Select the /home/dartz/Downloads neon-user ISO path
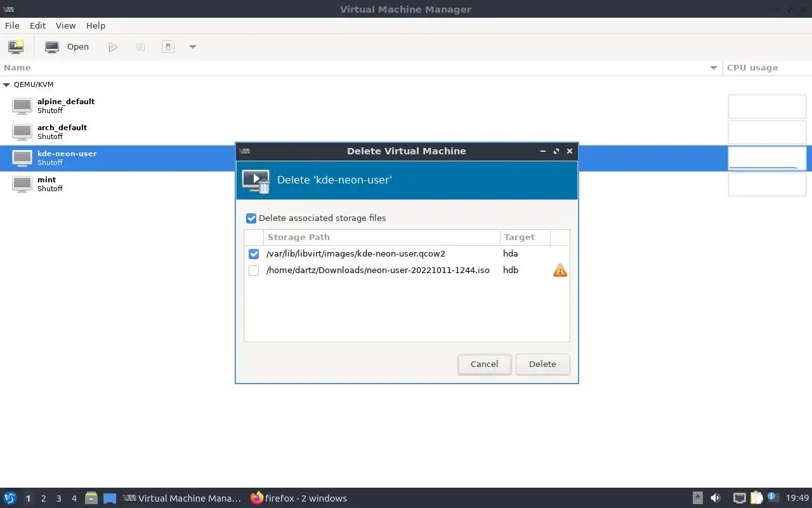The image size is (812, 508). pyautogui.click(x=378, y=270)
